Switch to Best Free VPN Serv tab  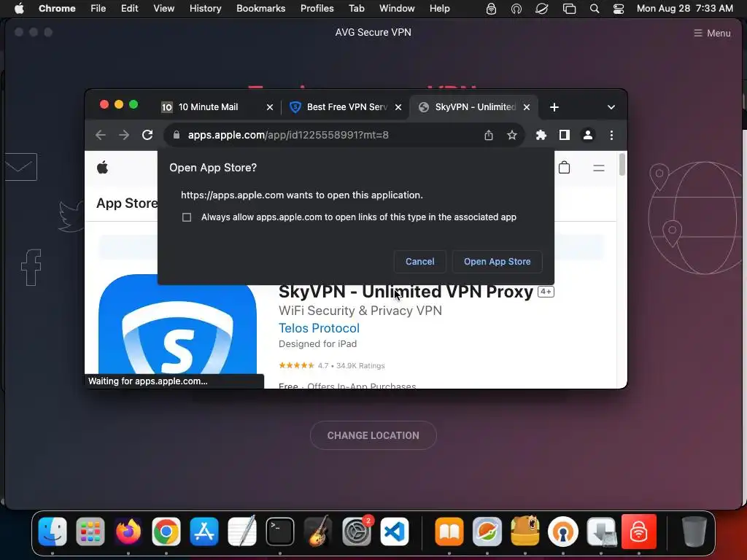pos(347,107)
